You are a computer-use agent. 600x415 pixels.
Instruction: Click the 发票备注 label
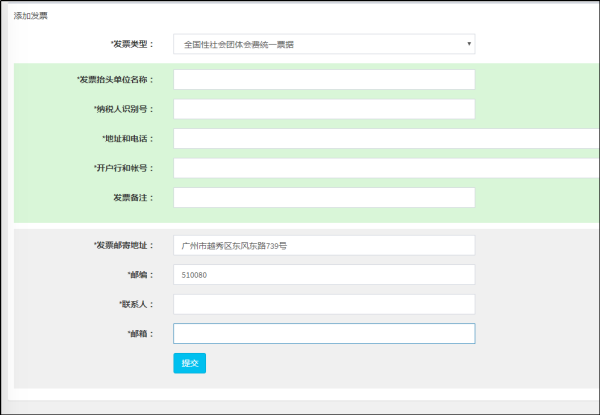tap(133, 198)
